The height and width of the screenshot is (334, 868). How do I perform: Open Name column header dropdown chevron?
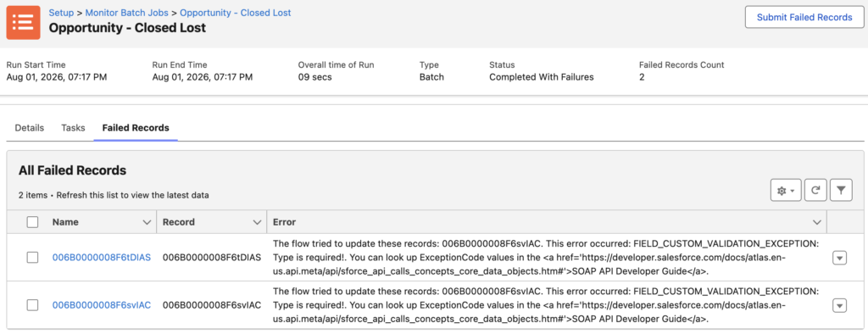point(147,222)
